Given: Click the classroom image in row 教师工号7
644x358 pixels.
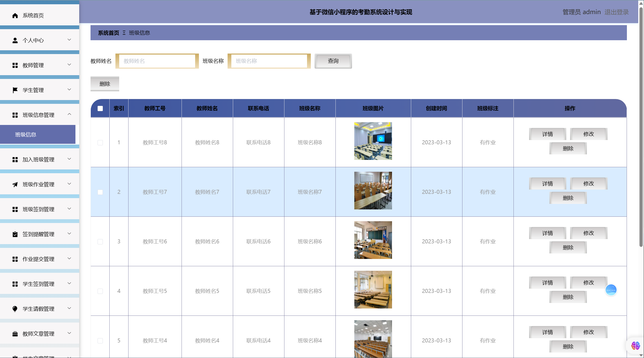Looking at the screenshot, I should coord(373,190).
